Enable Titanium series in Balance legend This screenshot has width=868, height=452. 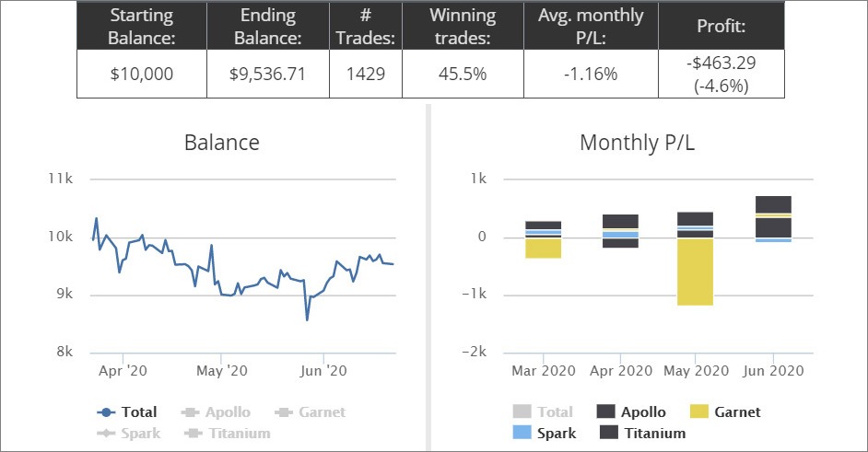[228, 434]
